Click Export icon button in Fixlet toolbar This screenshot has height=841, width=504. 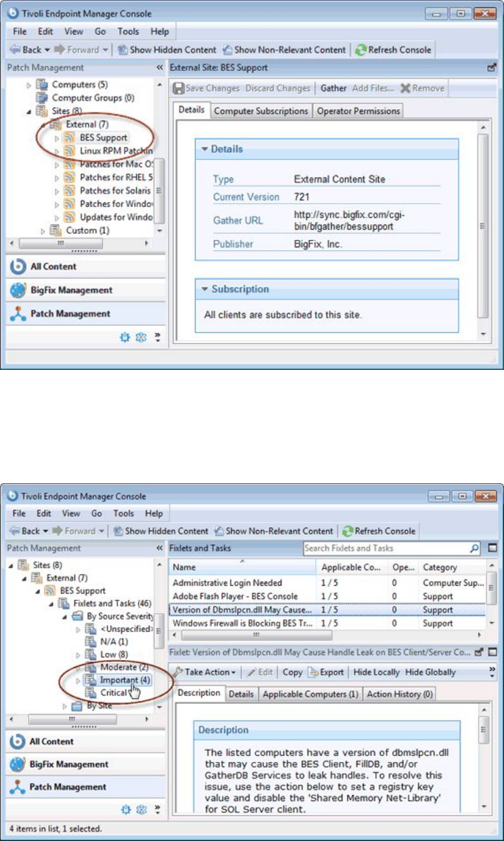click(326, 672)
